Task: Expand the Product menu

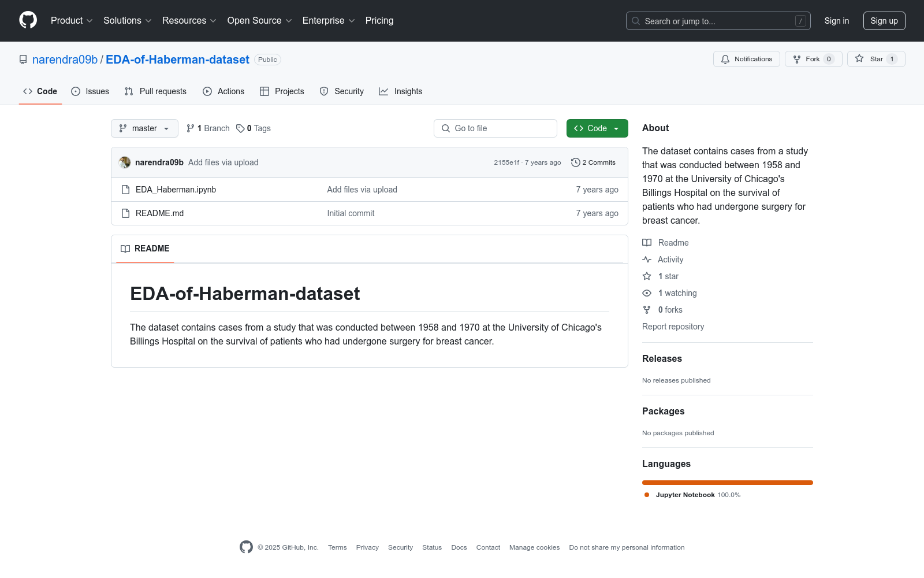Action: pyautogui.click(x=72, y=21)
